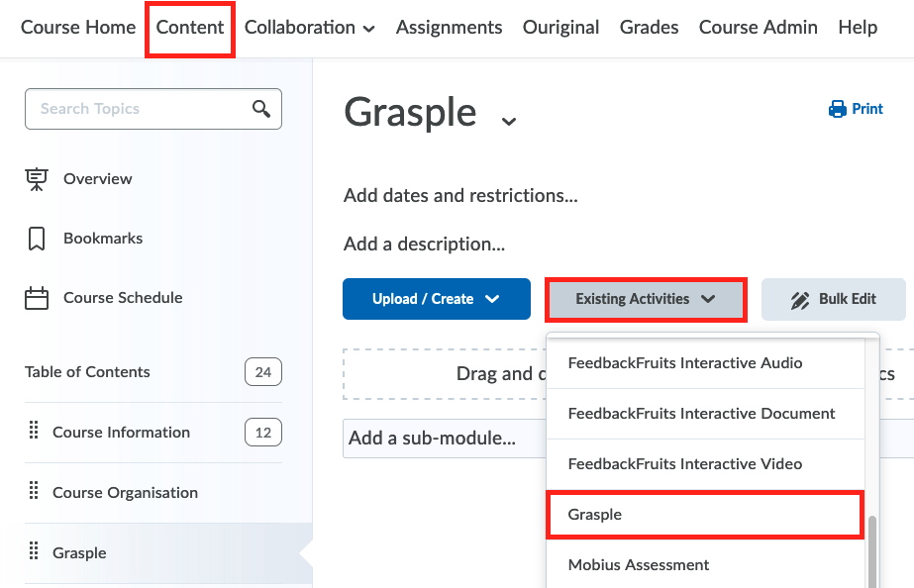This screenshot has width=914, height=588.
Task: Click the dropdown list scrollbar
Action: click(872, 549)
